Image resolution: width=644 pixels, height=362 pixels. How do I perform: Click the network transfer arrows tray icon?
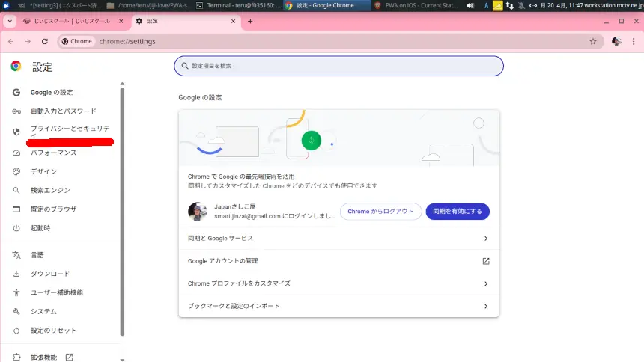[510, 5]
